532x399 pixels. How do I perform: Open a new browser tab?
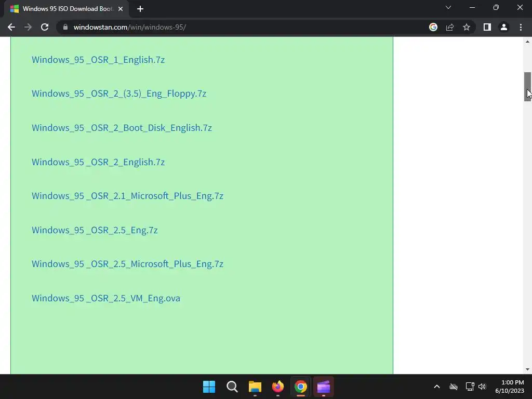tap(140, 9)
